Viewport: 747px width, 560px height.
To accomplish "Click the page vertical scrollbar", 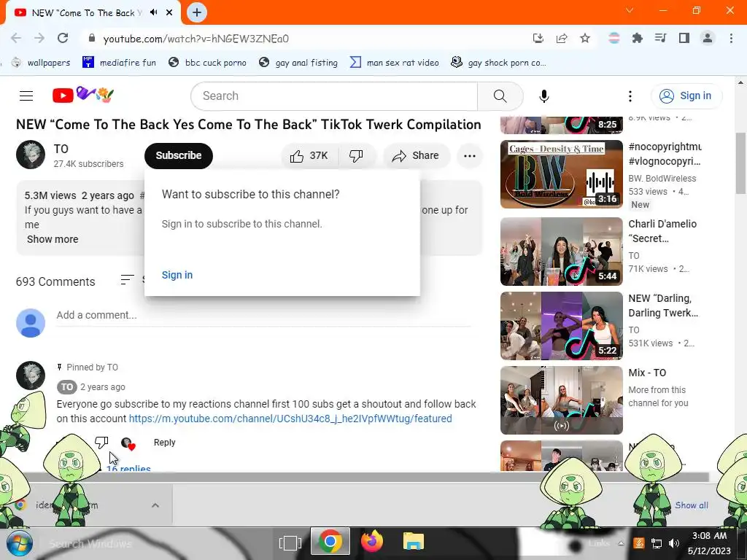I will coord(740,164).
